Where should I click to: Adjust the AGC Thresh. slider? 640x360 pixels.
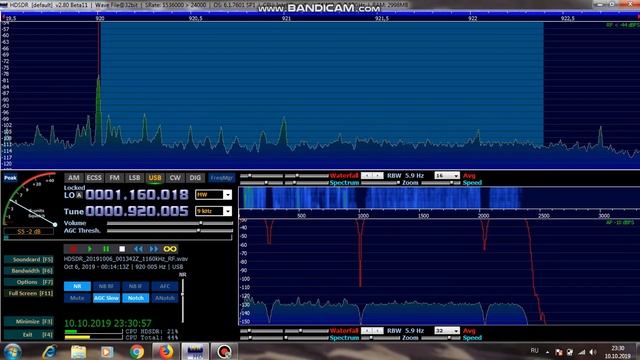[170, 231]
